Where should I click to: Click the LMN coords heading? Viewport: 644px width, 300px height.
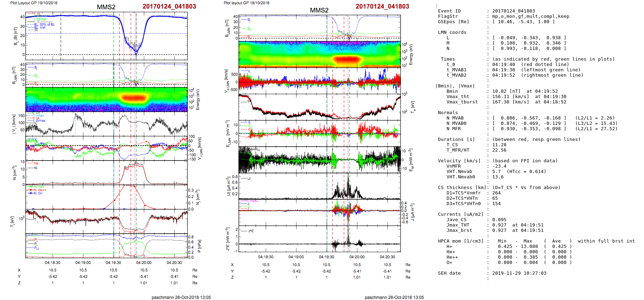[x=452, y=32]
